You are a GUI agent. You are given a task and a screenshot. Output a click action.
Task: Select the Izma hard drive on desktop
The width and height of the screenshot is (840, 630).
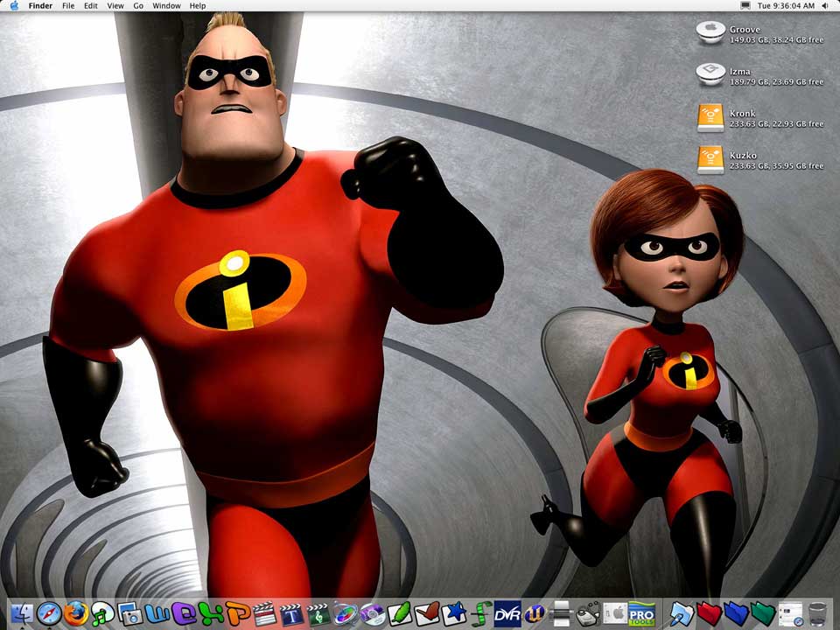coord(710,74)
